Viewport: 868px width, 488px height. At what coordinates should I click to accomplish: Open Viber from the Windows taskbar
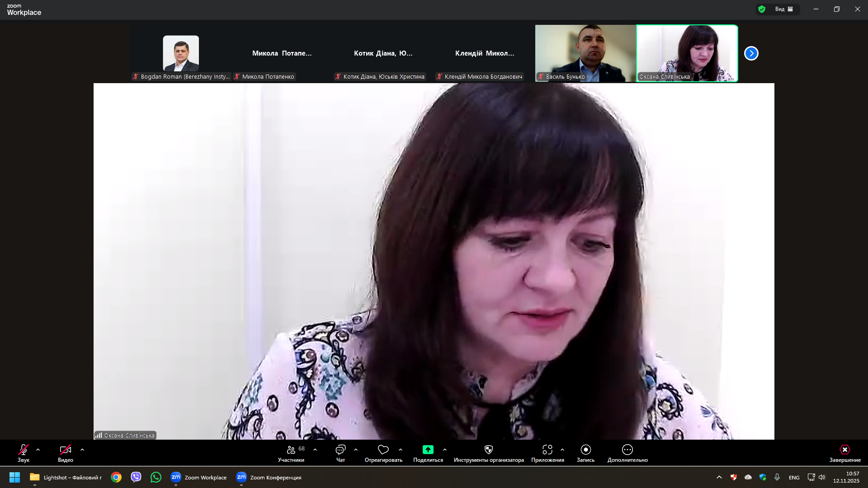pyautogui.click(x=136, y=477)
